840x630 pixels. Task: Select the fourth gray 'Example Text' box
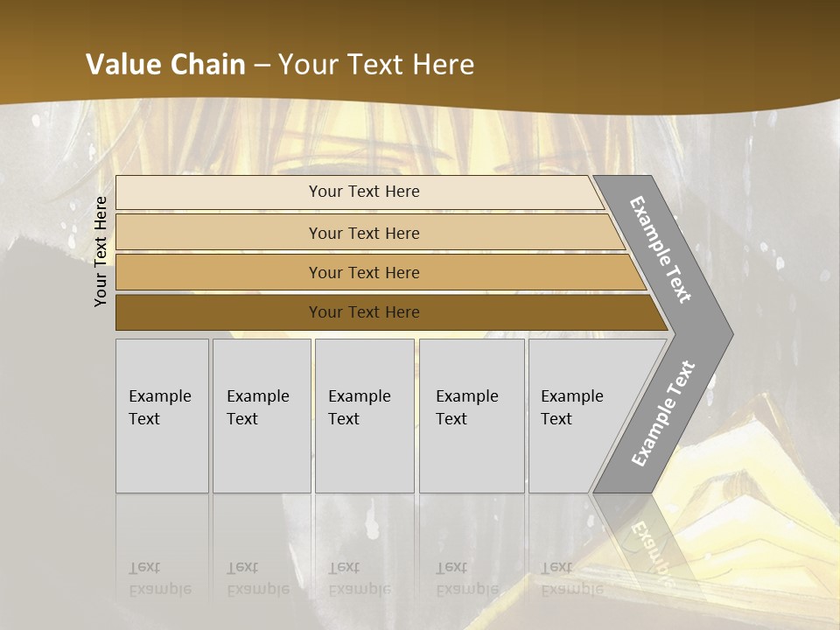472,416
